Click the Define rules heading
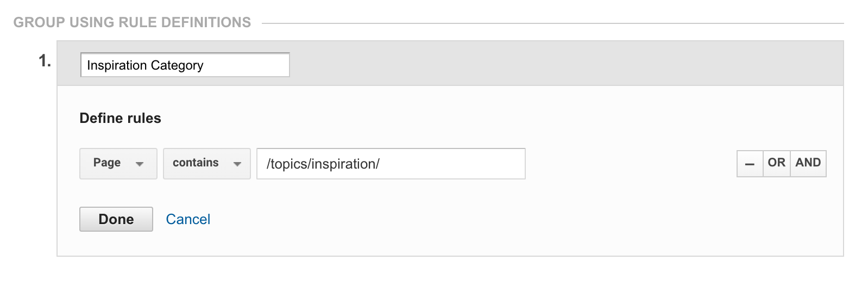 (121, 119)
